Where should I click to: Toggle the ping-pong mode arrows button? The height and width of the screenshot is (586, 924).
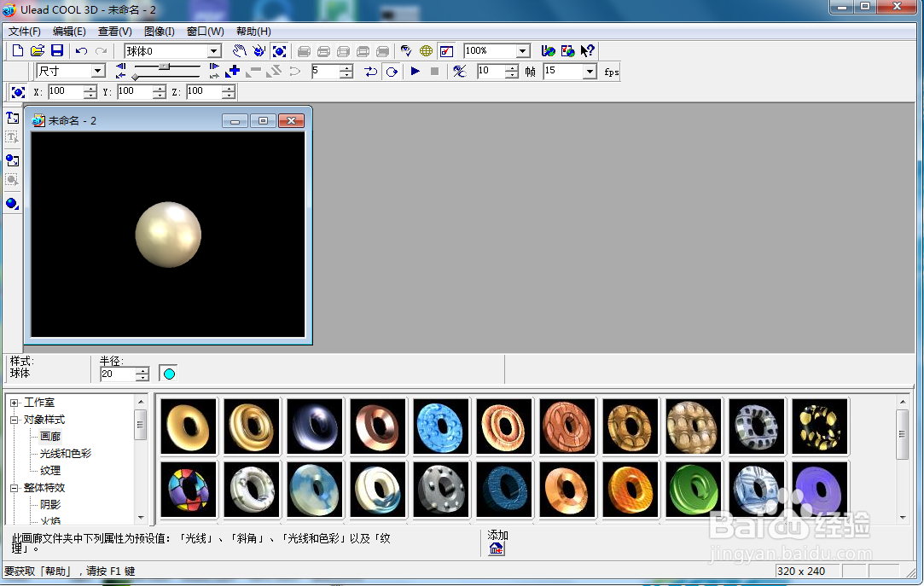[x=370, y=72]
